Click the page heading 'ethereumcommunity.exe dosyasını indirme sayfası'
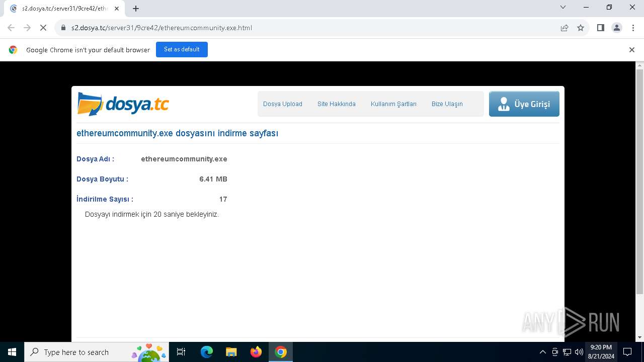 point(177,133)
